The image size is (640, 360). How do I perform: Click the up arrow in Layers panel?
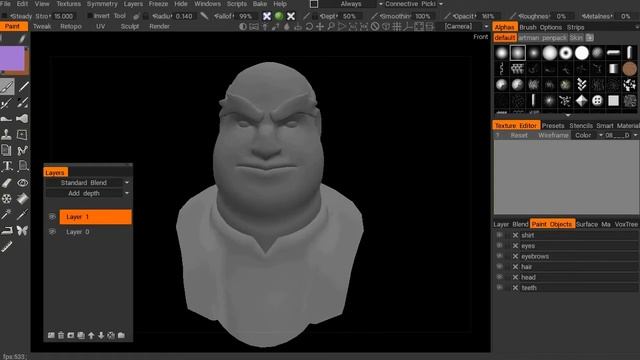(91, 335)
